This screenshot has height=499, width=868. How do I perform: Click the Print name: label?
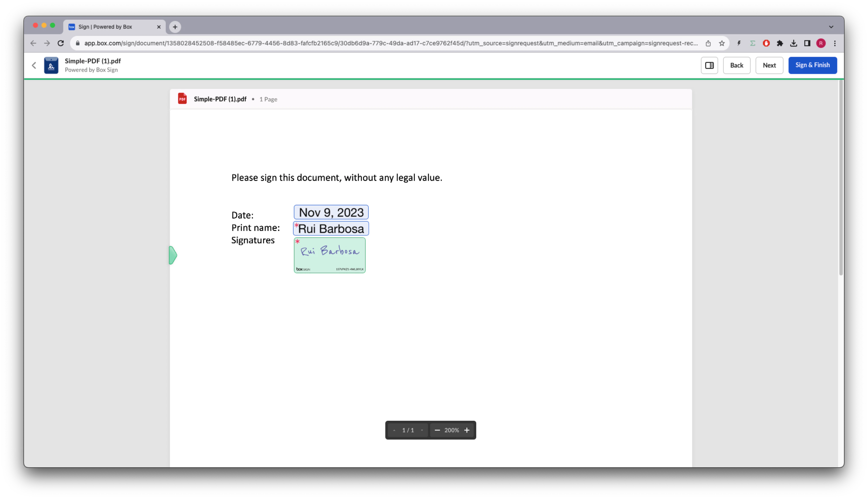(x=255, y=227)
